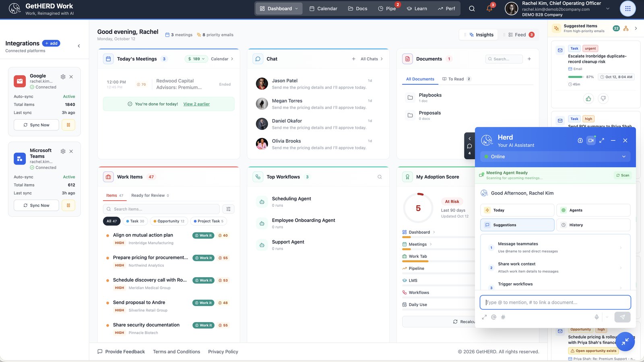The height and width of the screenshot is (362, 644).
Task: Expand the $ 189 dropdown in meetings
Action: click(196, 59)
